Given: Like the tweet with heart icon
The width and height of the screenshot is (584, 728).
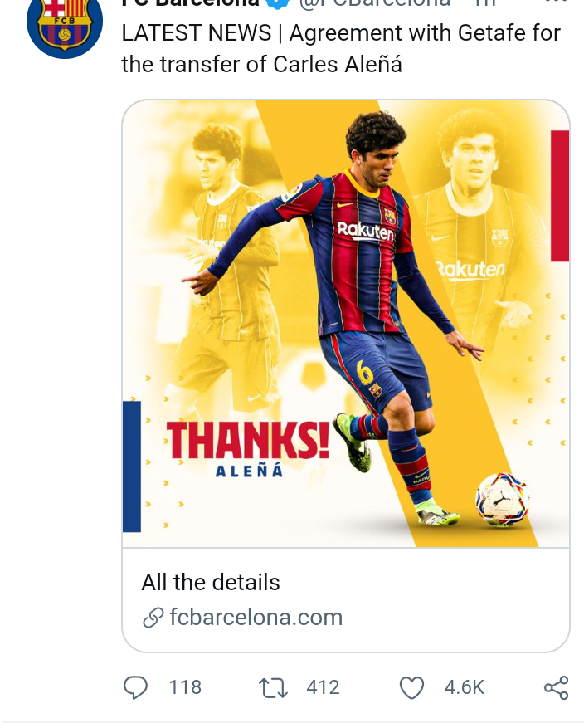Looking at the screenshot, I should [411, 687].
